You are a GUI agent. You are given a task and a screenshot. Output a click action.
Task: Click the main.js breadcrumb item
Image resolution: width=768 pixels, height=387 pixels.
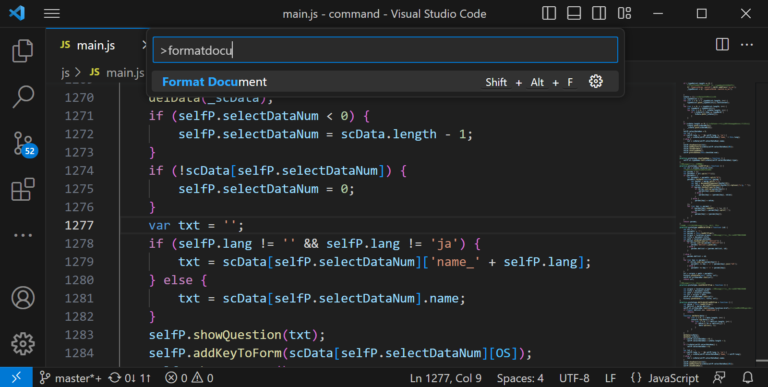coord(118,73)
